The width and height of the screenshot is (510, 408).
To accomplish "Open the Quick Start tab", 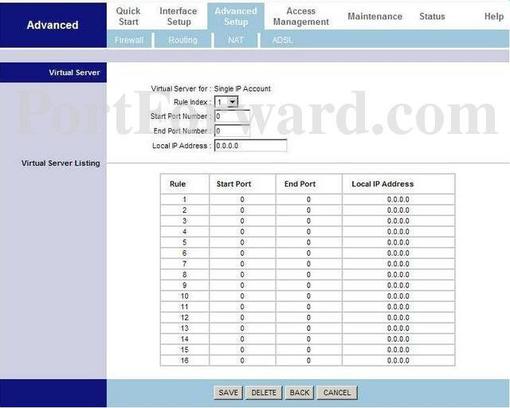I will point(128,16).
